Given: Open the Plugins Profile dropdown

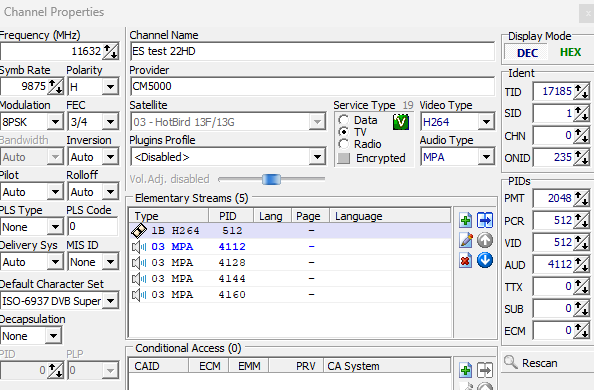Looking at the screenshot, I should 317,157.
